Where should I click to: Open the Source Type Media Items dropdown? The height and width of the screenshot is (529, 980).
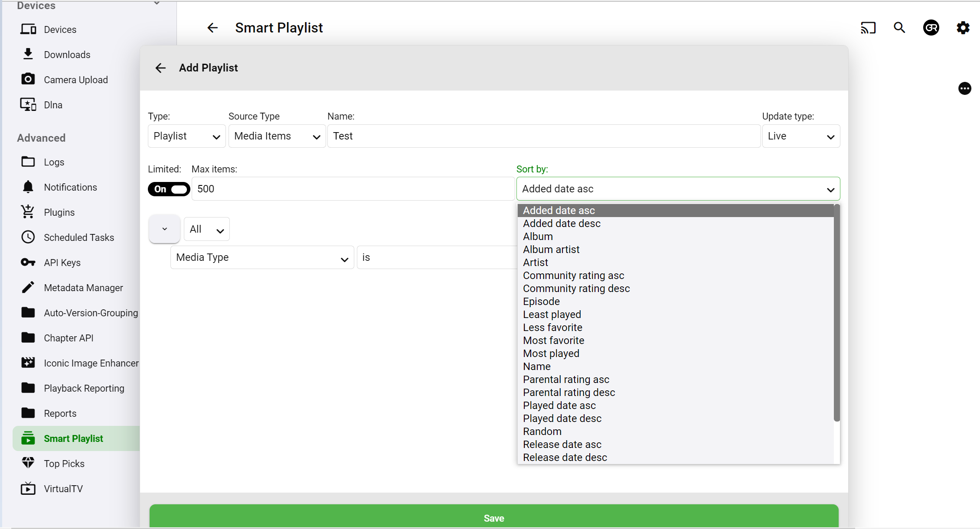coord(277,136)
